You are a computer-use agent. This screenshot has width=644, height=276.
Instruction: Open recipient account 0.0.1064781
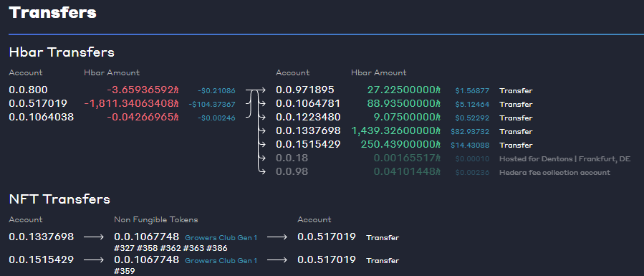(x=308, y=103)
